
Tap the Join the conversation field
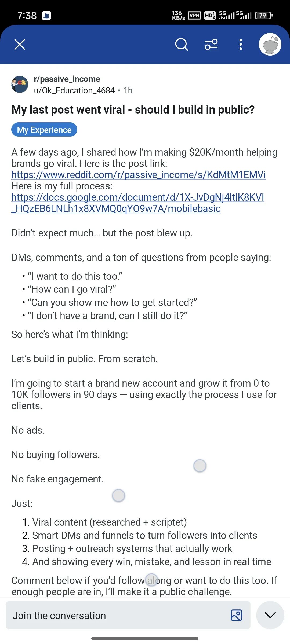pyautogui.click(x=128, y=615)
